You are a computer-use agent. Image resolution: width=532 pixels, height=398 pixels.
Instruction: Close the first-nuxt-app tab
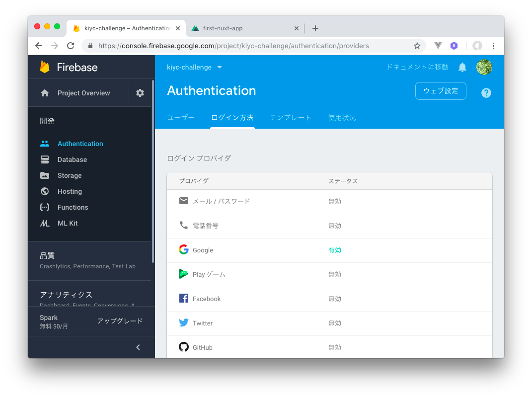point(296,28)
